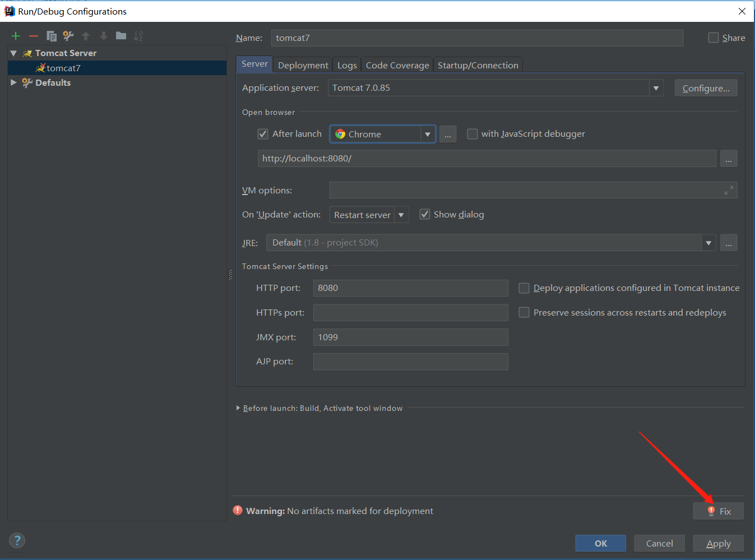Uncheck Show dialog checkbox
Image resolution: width=755 pixels, height=560 pixels.
point(425,215)
